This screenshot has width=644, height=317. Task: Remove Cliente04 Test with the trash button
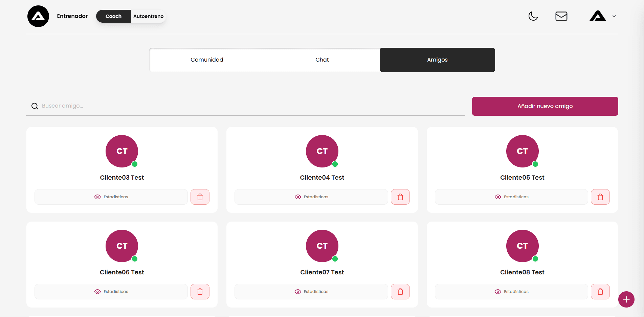point(400,197)
